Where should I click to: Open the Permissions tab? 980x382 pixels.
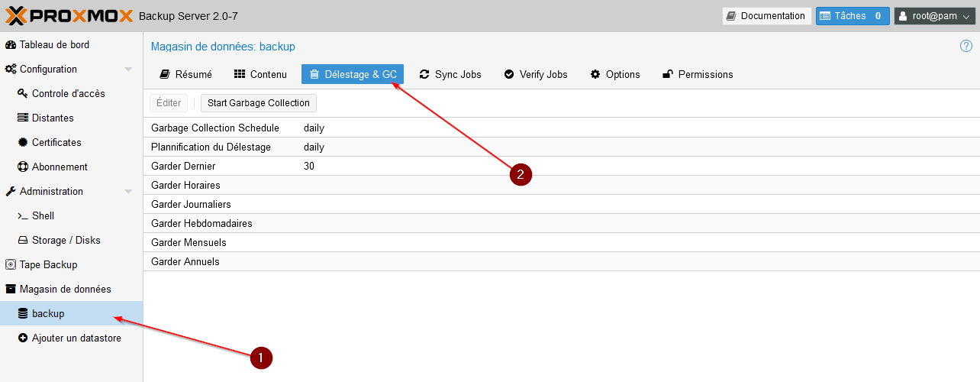pos(698,74)
